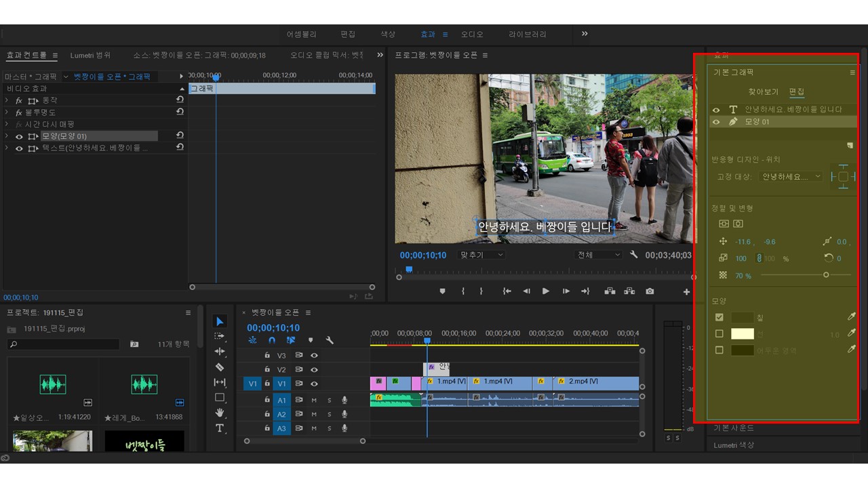The height and width of the screenshot is (488, 868).
Task: Open the 맞추기 zoom level dropdown
Action: pyautogui.click(x=482, y=255)
